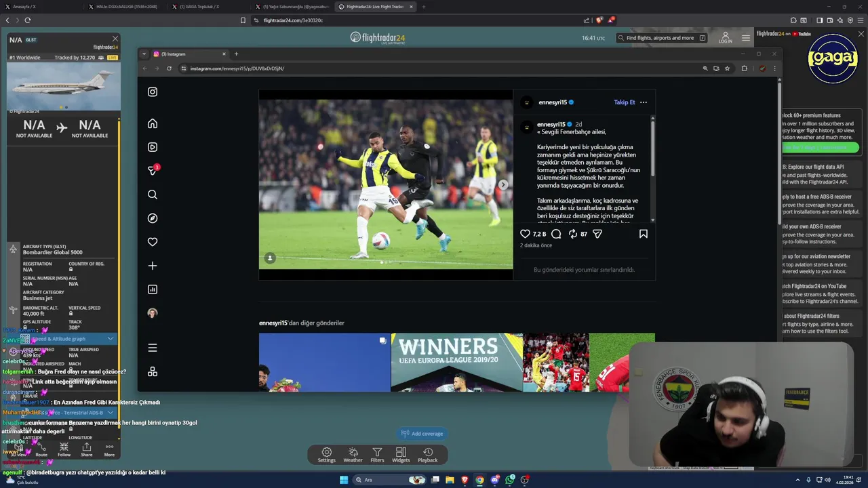
Task: Open Flightradar24 Playback tool
Action: [x=427, y=455]
